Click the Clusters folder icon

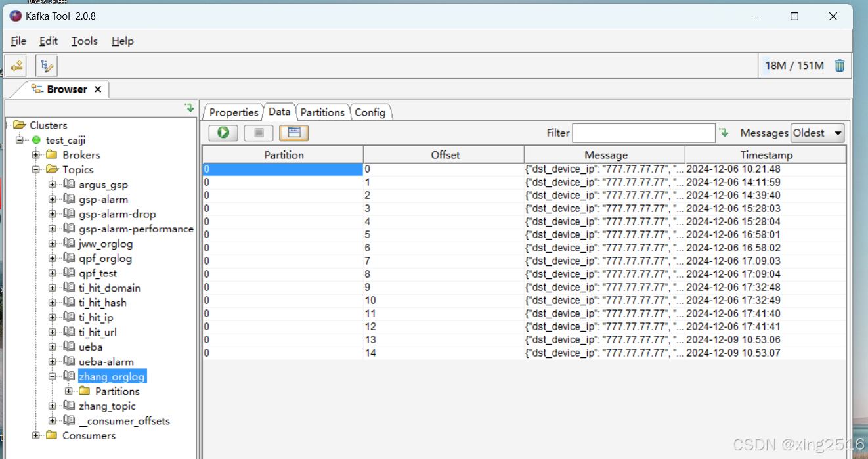(x=20, y=125)
